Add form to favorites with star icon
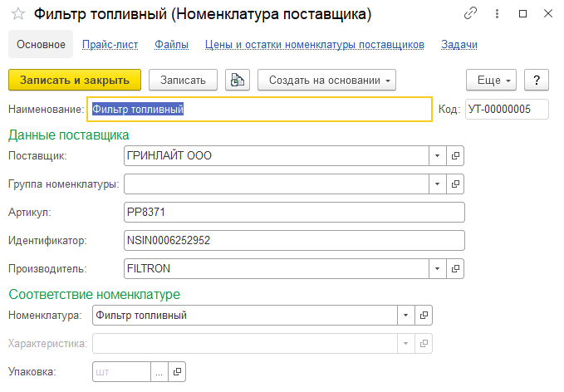Viewport: 564px width, 392px height. pyautogui.click(x=17, y=14)
